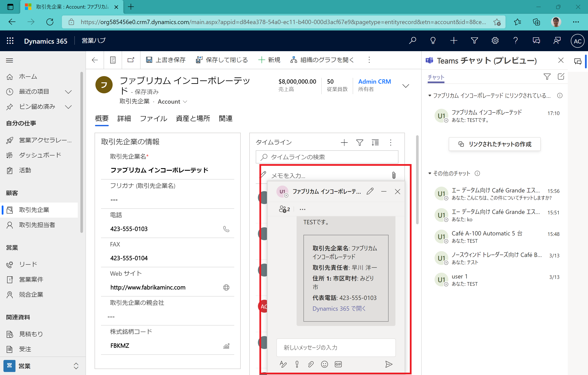The height and width of the screenshot is (375, 588).
Task: Click the globe icon next to website
Action: pyautogui.click(x=226, y=287)
